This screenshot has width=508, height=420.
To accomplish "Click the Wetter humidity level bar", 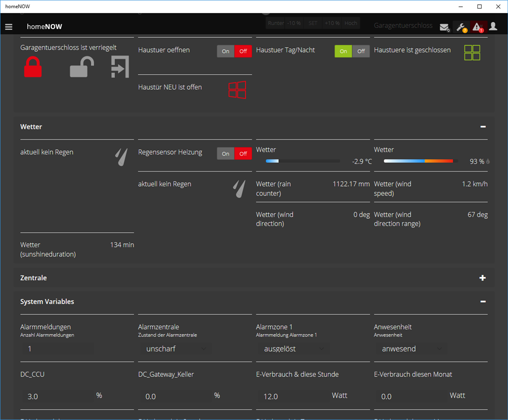I will [421, 161].
